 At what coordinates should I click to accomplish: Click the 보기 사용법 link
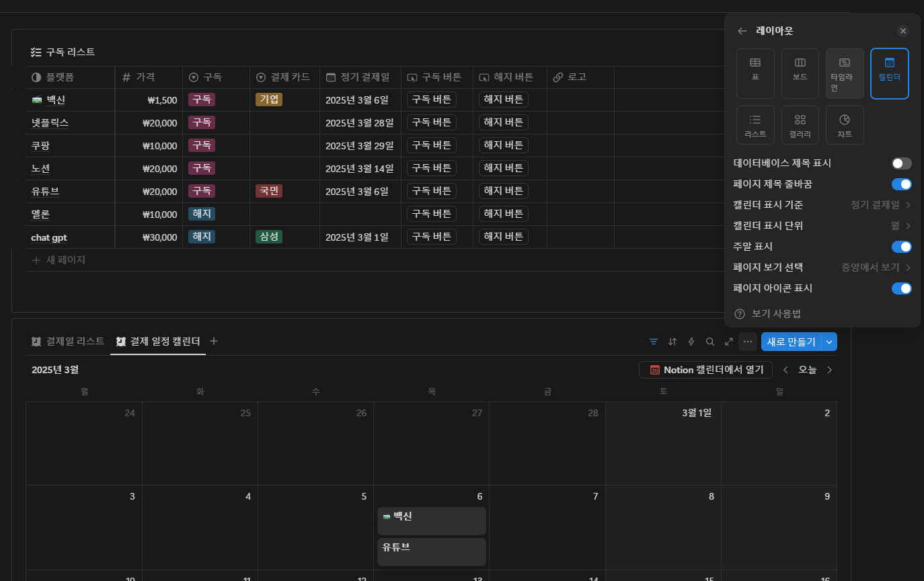pos(776,314)
